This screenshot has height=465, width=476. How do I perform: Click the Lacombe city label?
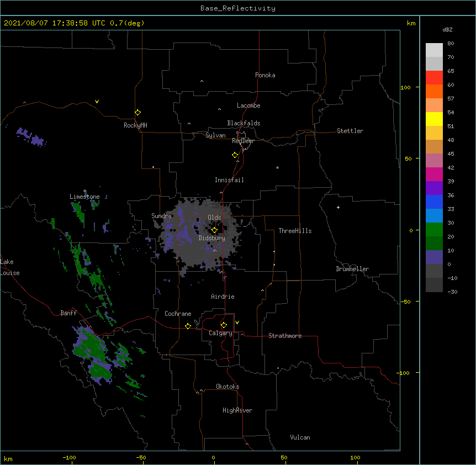tap(248, 105)
